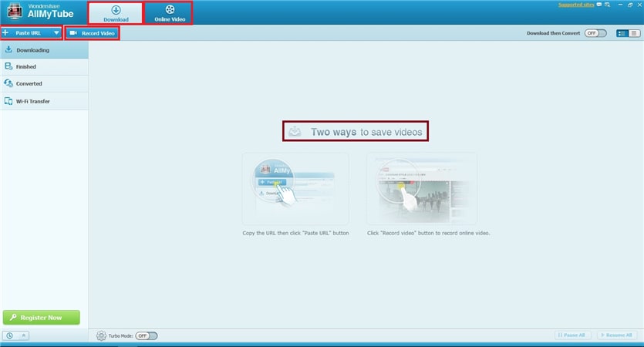
Task: Open Wi-Fi Transfer section
Action: pyautogui.click(x=44, y=101)
